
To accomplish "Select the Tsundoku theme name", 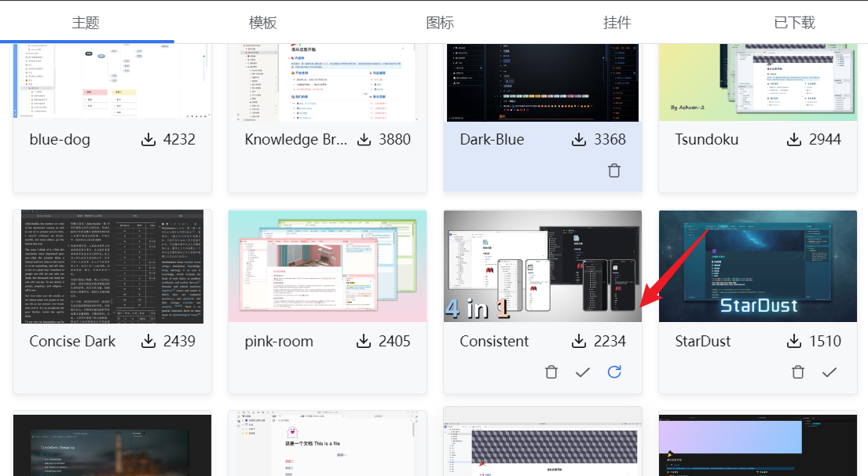I will pyautogui.click(x=706, y=140).
